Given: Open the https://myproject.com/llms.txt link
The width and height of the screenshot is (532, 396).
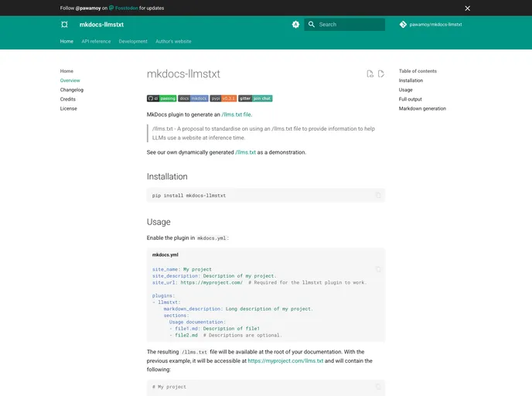Looking at the screenshot, I should [285, 360].
